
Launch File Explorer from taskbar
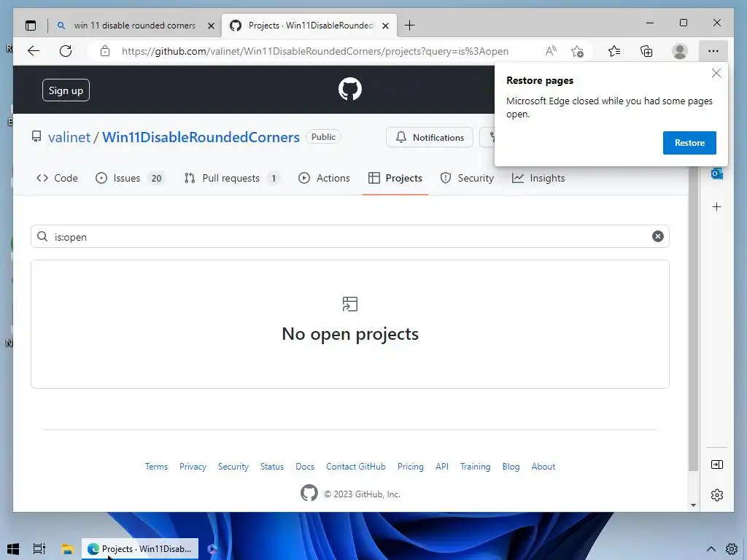[67, 549]
